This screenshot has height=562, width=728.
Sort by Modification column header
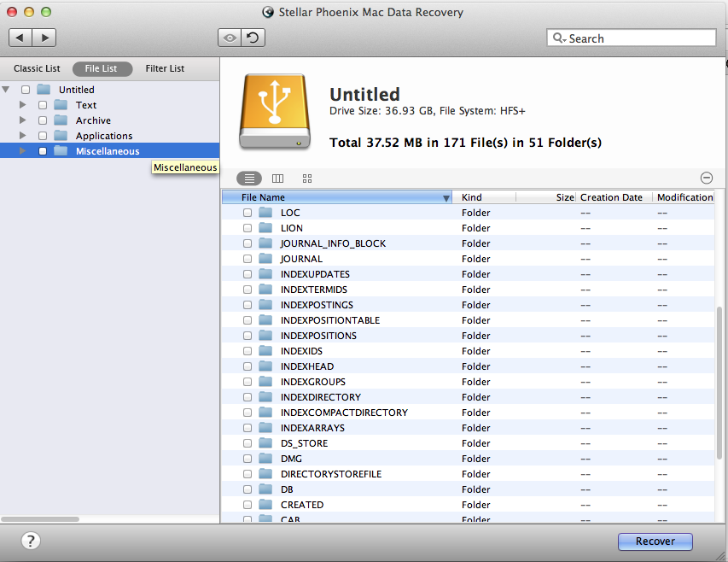[x=684, y=197]
